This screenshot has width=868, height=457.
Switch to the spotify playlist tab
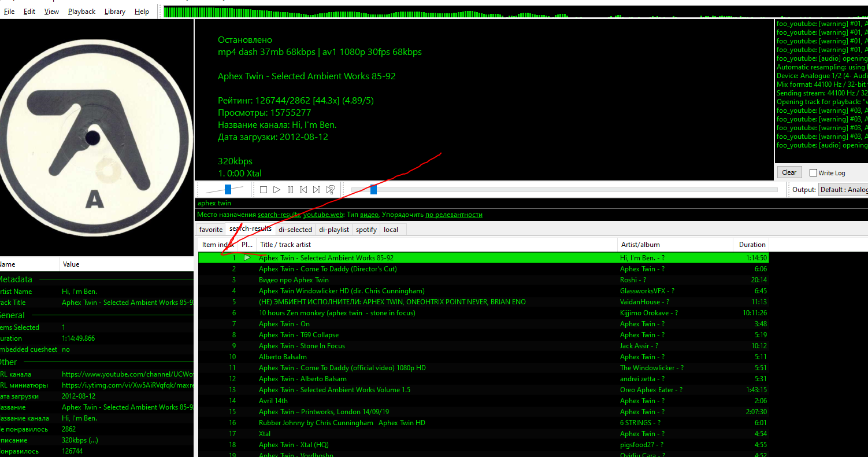[366, 230]
